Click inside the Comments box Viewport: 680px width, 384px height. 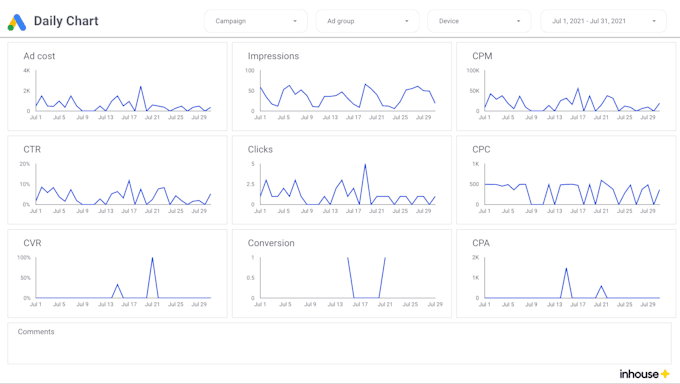340,343
